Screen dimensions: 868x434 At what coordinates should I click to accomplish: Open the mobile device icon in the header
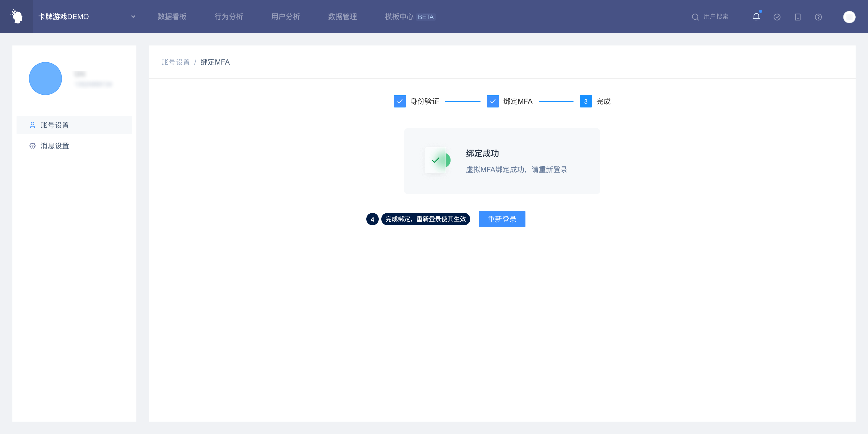(x=797, y=17)
